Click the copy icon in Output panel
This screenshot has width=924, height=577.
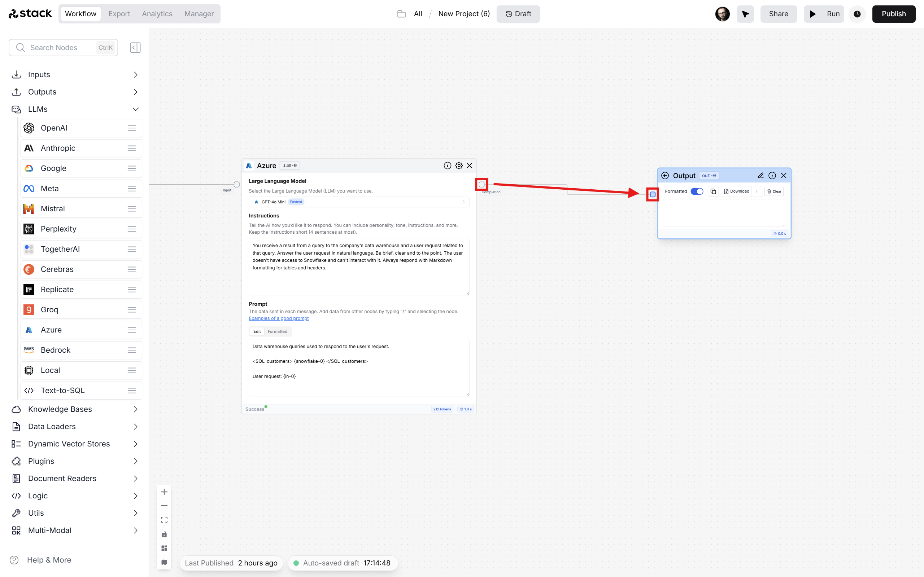(x=713, y=191)
